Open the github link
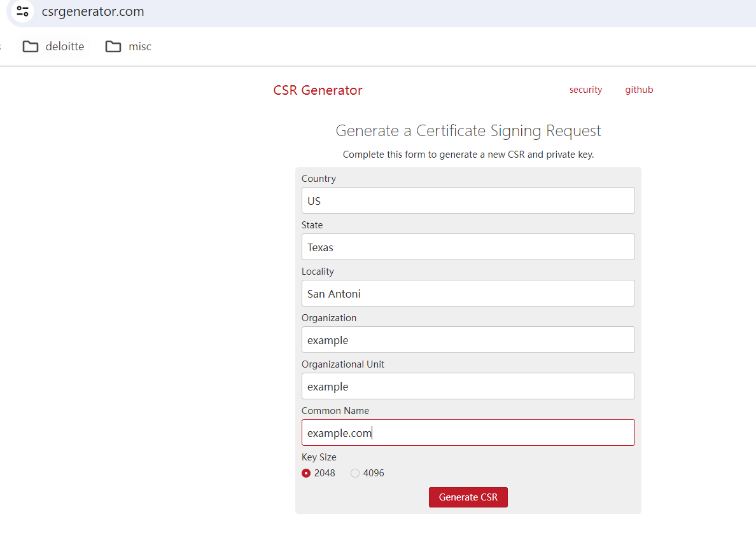The width and height of the screenshot is (756, 559). tap(639, 90)
